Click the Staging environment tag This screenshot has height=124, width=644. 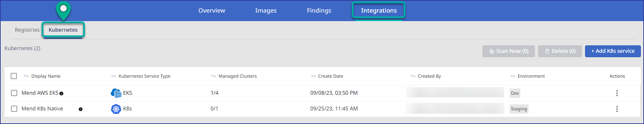tap(519, 109)
